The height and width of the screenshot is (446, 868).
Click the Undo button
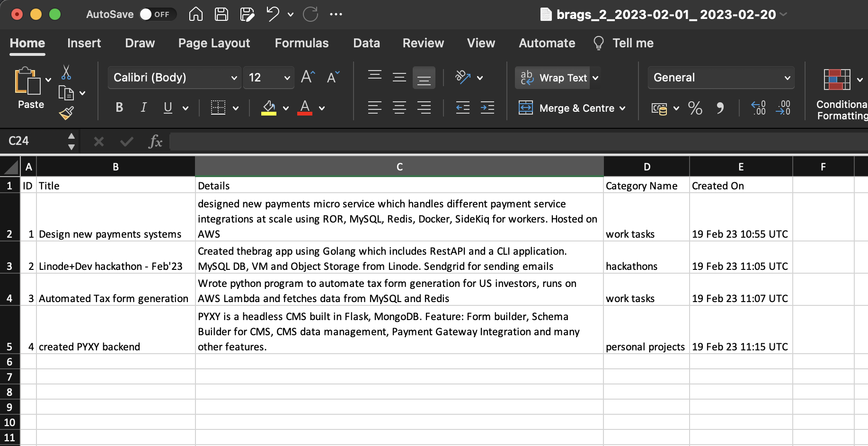271,14
